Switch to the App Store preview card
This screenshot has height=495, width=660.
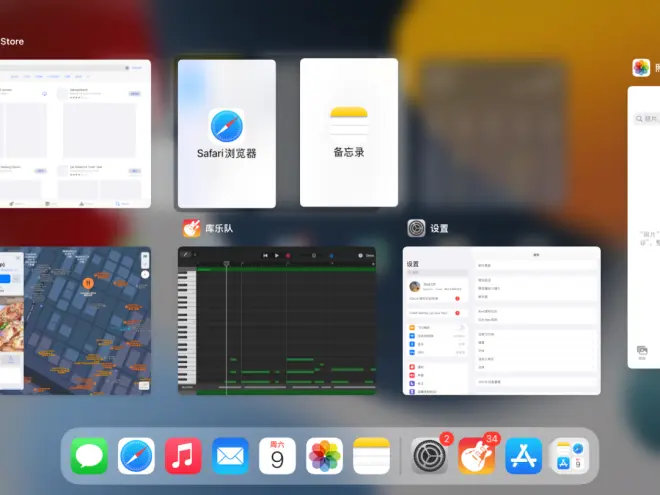pyautogui.click(x=75, y=133)
